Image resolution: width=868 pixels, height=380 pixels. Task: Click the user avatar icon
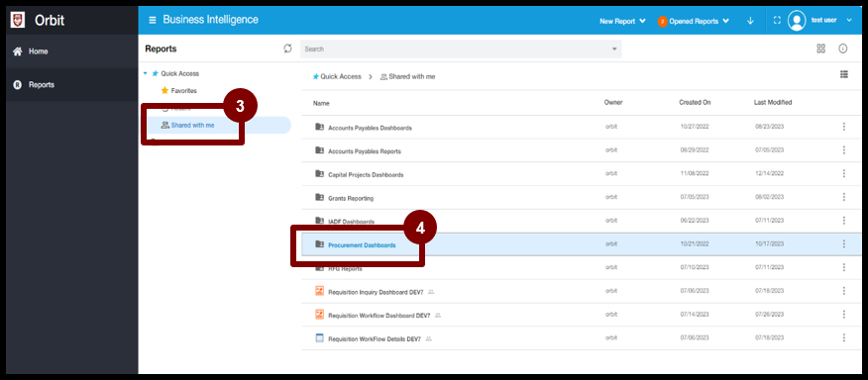tap(797, 21)
